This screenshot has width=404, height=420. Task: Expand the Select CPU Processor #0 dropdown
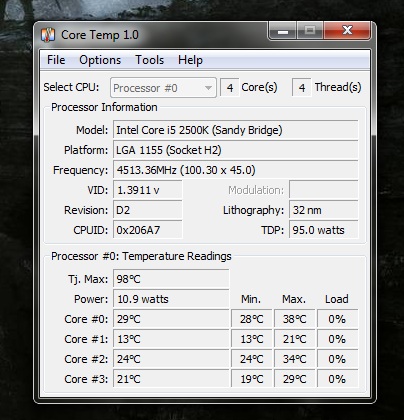[163, 88]
